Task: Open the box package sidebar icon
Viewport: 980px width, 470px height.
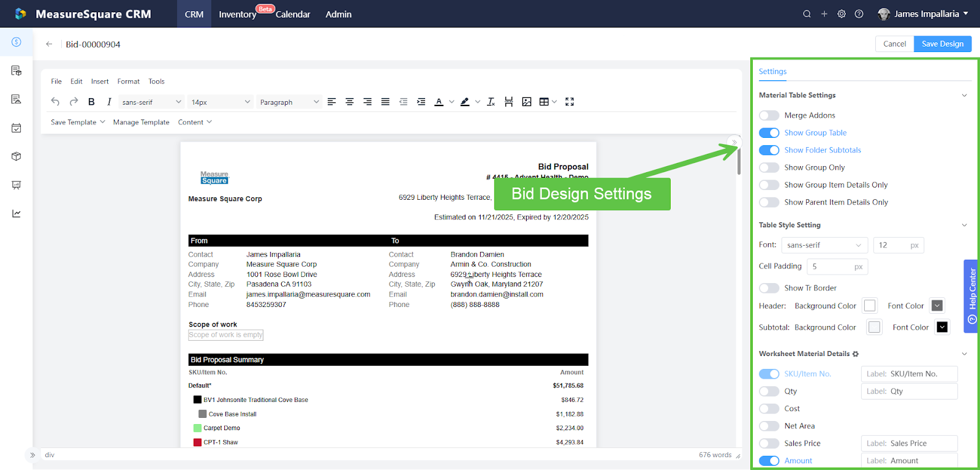Action: point(17,156)
